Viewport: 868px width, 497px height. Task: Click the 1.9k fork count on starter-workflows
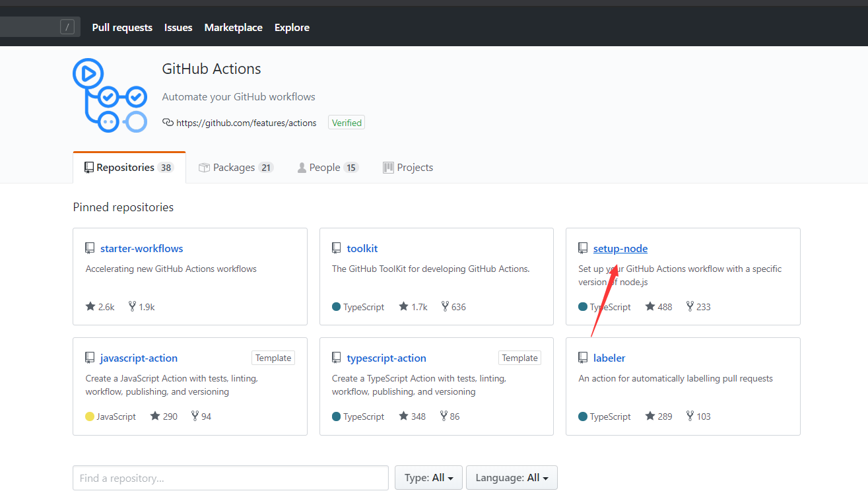(147, 307)
